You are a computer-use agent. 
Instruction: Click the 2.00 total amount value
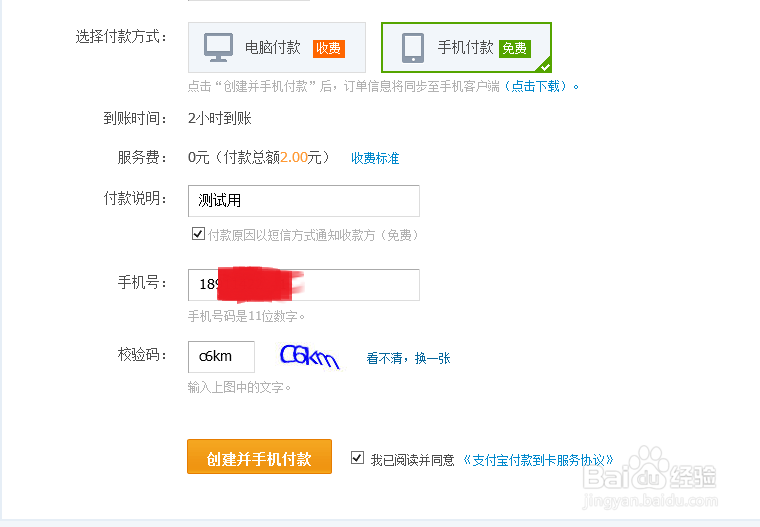tap(294, 157)
